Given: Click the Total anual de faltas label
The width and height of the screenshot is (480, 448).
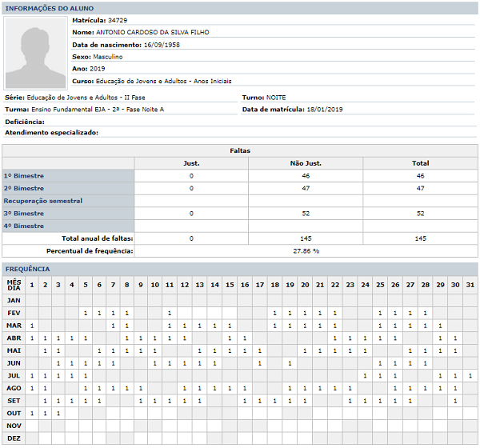Looking at the screenshot, I should [x=98, y=238].
